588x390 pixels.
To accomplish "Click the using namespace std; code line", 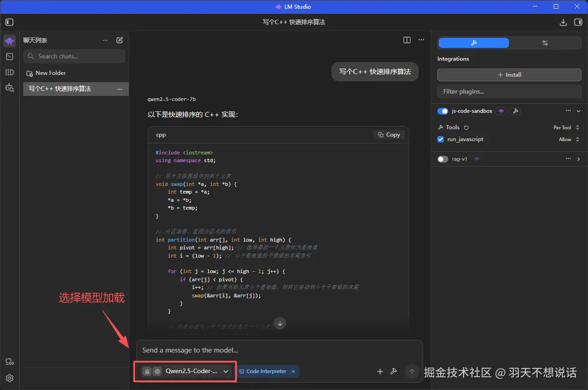I will coord(185,160).
